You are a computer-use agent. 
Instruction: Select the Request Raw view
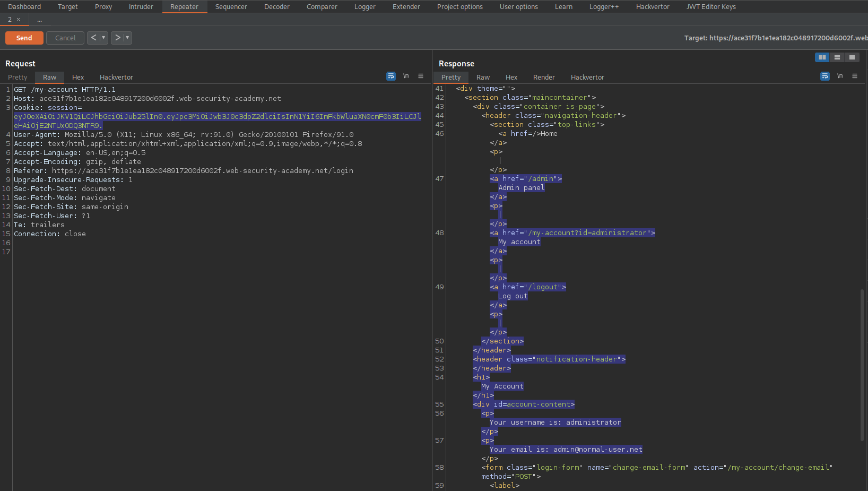(x=50, y=77)
